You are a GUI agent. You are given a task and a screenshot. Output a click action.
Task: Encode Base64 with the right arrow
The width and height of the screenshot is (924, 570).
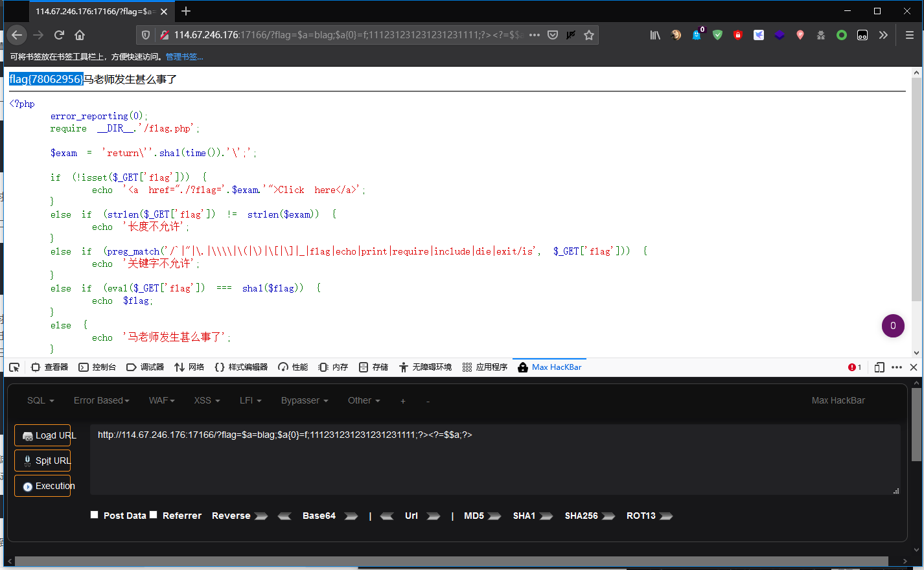click(351, 516)
